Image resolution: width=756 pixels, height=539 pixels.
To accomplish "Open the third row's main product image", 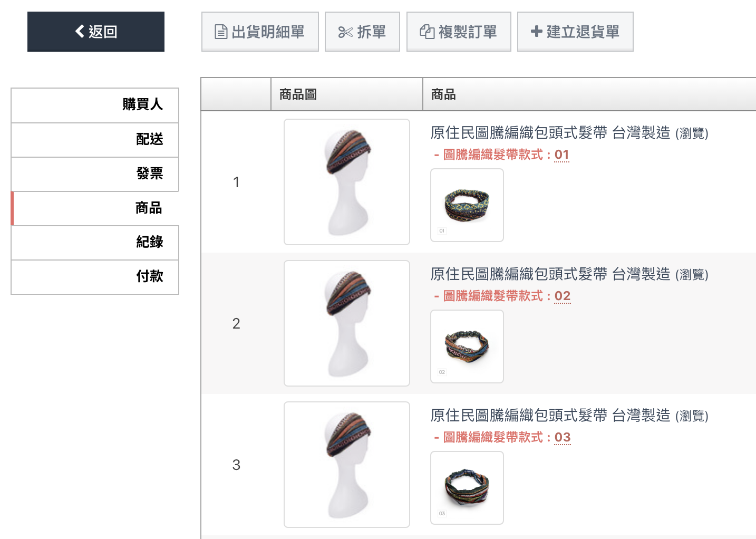I will point(347,465).
